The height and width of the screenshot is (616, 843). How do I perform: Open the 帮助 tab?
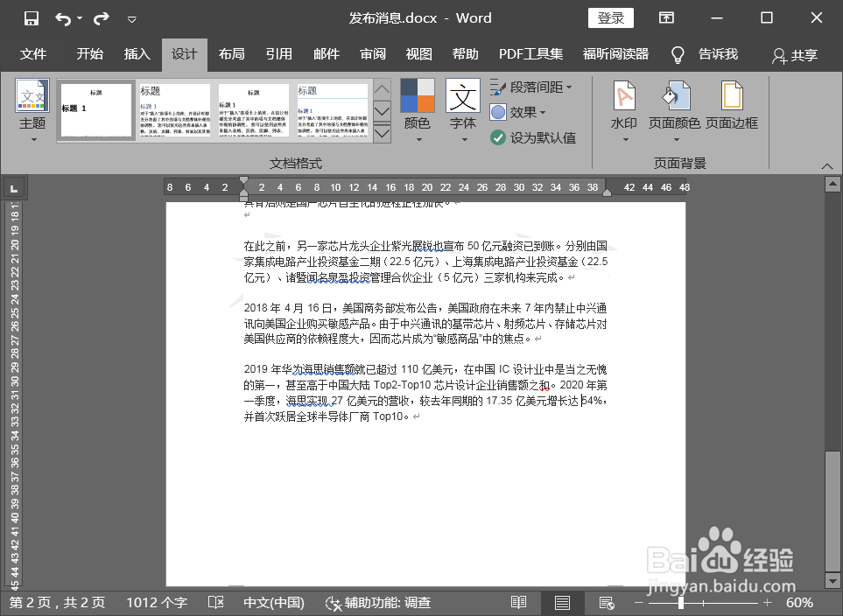coord(465,54)
